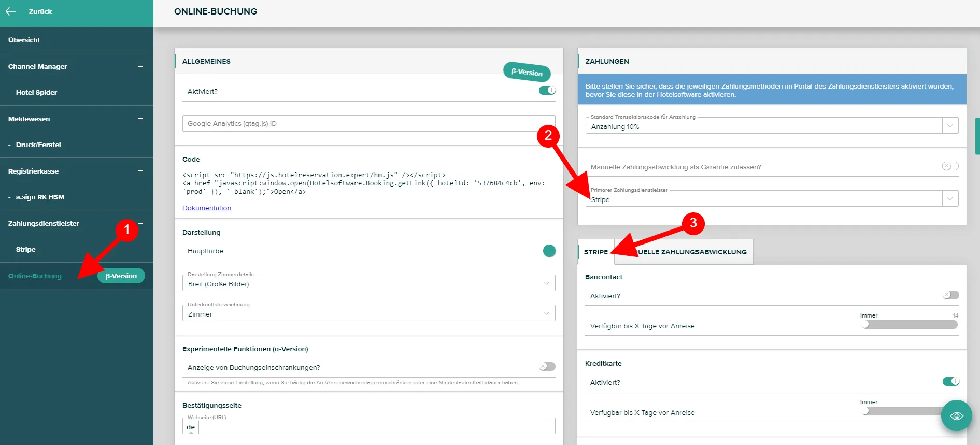Enable 'Manuelle Zahlungsabwicklung als Garantie zulassen?' switch
980x445 pixels.
click(950, 166)
